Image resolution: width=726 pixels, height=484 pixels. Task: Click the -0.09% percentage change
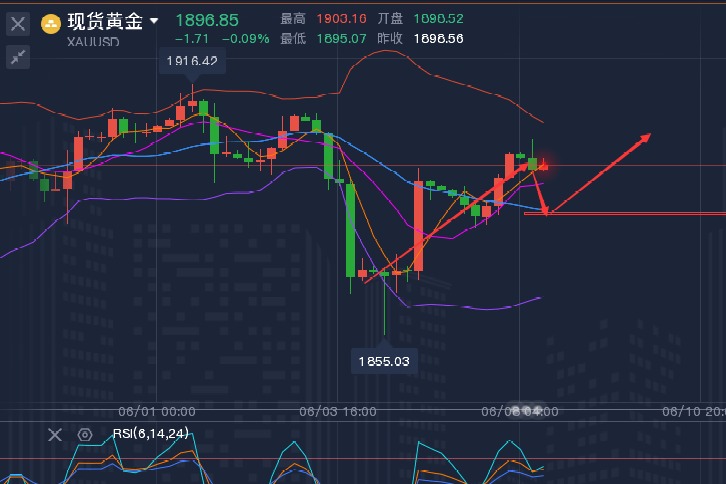coord(247,39)
